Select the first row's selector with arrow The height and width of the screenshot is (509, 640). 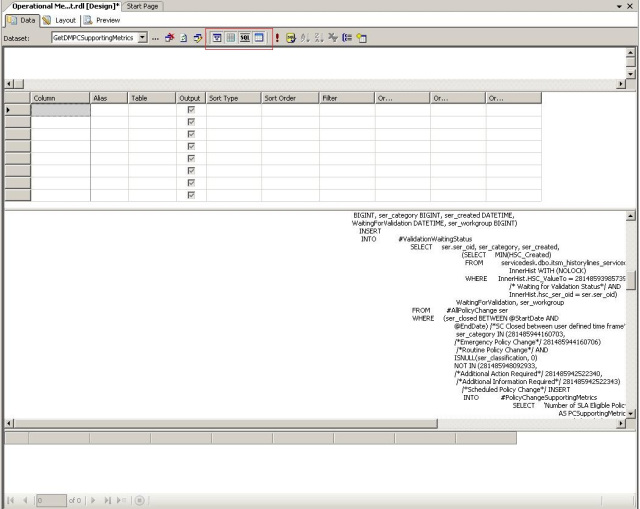(x=18, y=110)
